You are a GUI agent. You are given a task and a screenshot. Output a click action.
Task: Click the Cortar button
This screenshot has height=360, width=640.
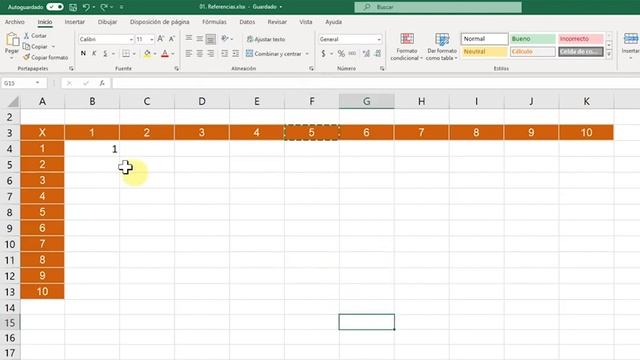pos(35,36)
